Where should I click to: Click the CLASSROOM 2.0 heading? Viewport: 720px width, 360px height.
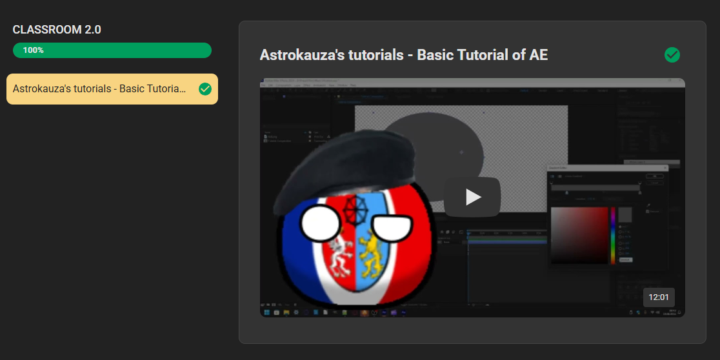(x=57, y=30)
